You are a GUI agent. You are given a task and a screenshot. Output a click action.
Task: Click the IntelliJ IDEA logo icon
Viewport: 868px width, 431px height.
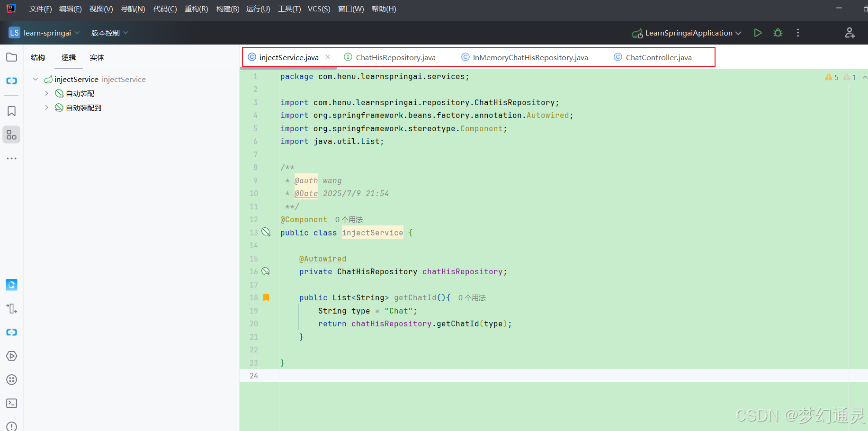coord(11,9)
